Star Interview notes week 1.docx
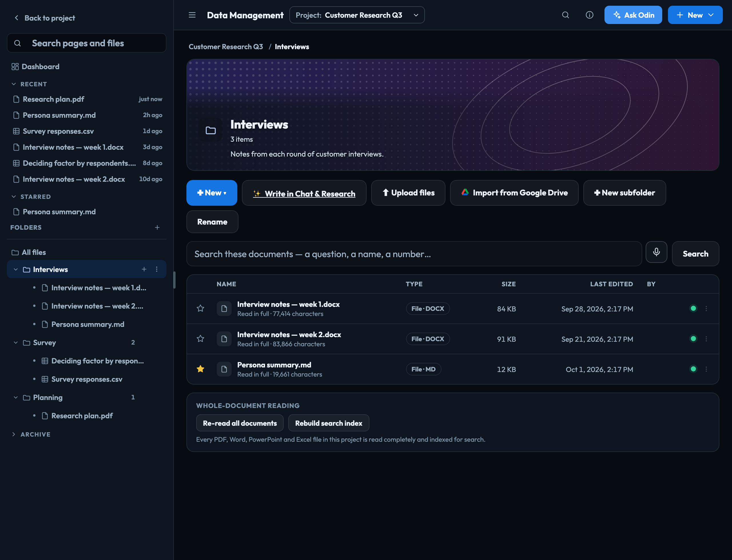This screenshot has height=560, width=732. tap(200, 308)
